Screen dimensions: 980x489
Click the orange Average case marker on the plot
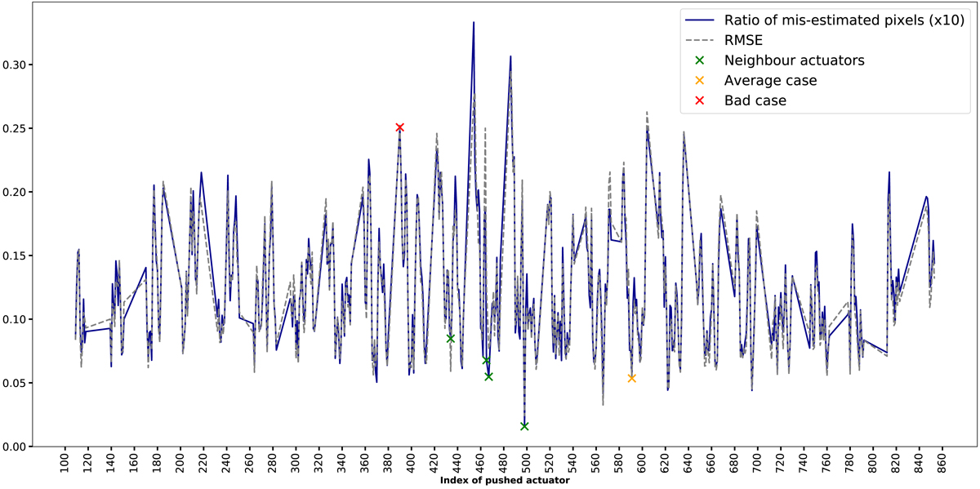(631, 378)
